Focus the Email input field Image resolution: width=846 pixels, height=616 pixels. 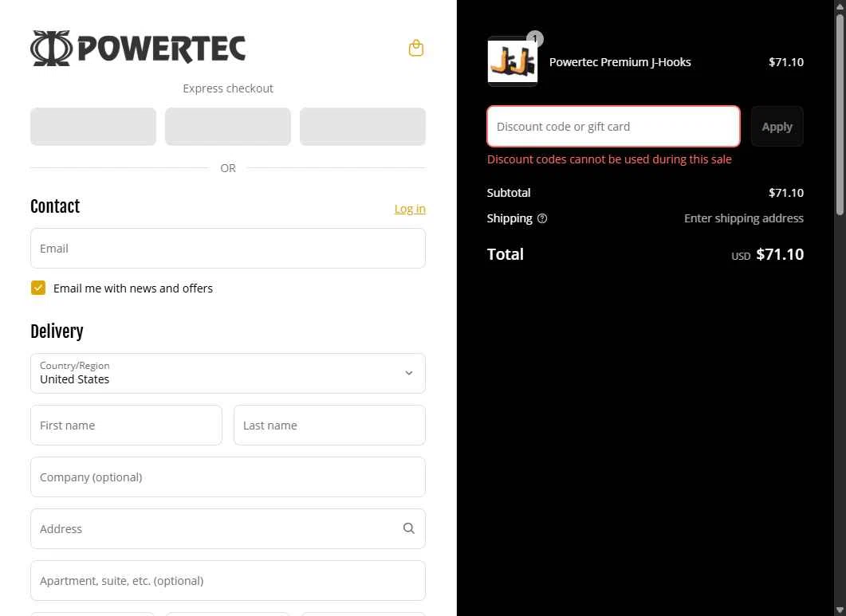coord(228,249)
